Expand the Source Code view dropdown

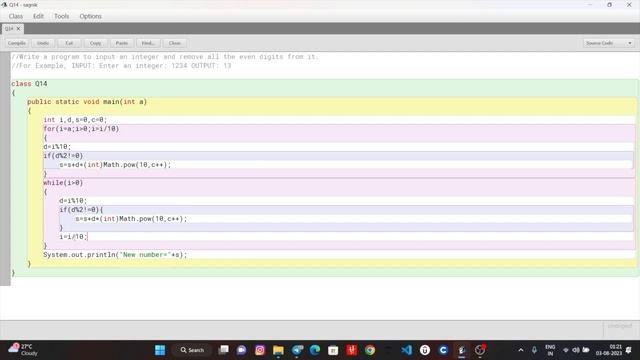[x=608, y=43]
